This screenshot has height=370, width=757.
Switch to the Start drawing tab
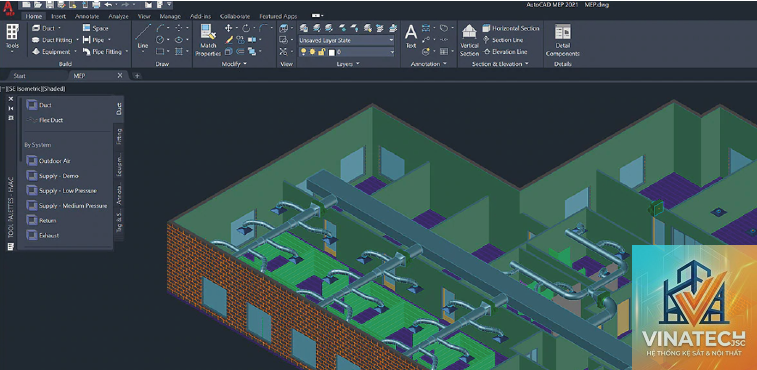20,76
